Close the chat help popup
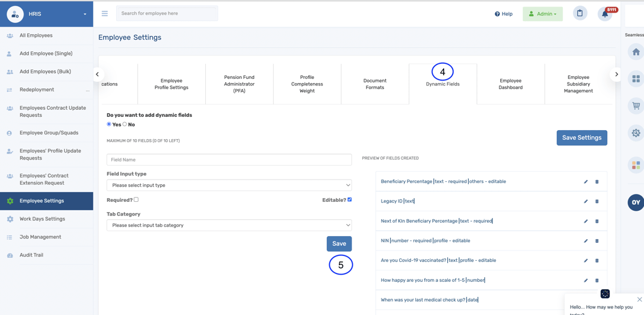This screenshot has width=644, height=315. [639, 299]
